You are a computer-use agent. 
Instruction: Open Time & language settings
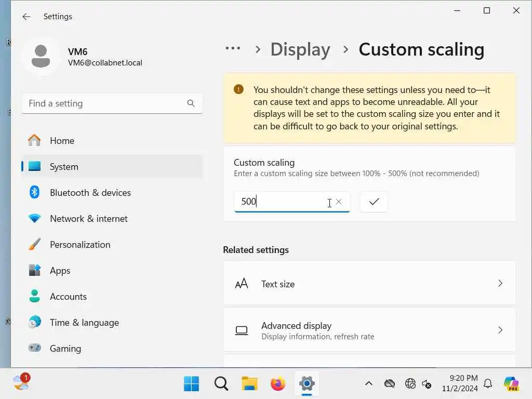click(x=84, y=323)
